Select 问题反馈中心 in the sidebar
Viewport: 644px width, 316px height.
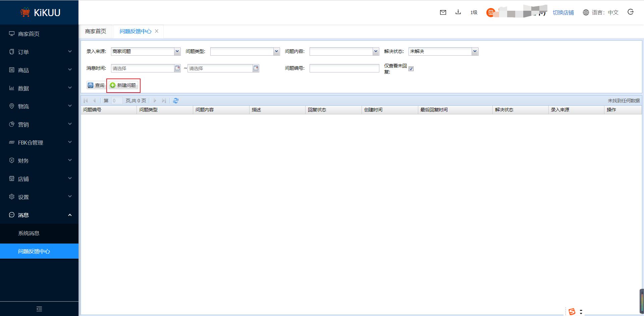click(39, 251)
